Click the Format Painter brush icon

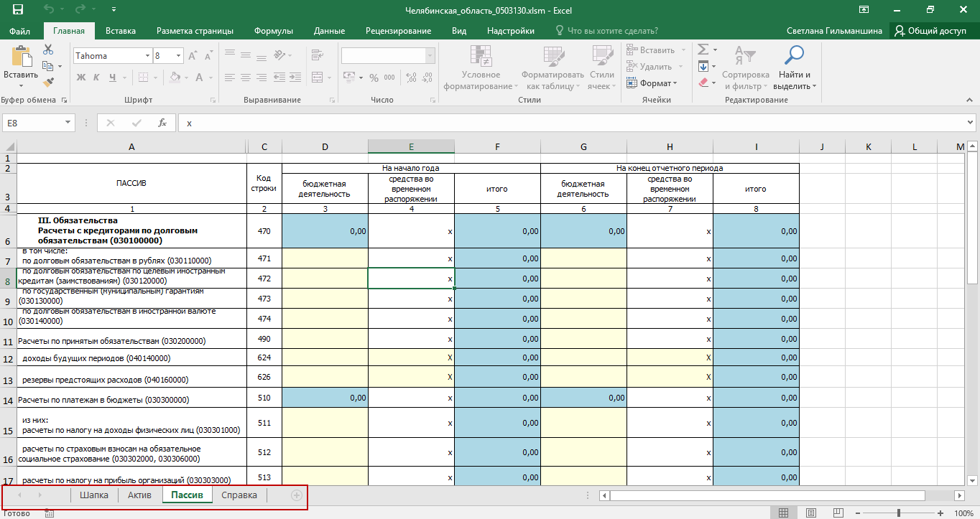point(48,81)
